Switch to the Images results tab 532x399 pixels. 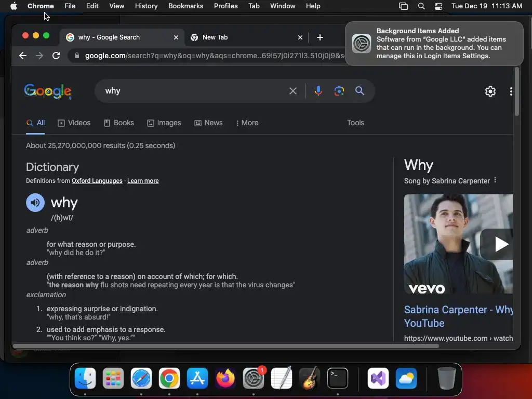coord(164,123)
